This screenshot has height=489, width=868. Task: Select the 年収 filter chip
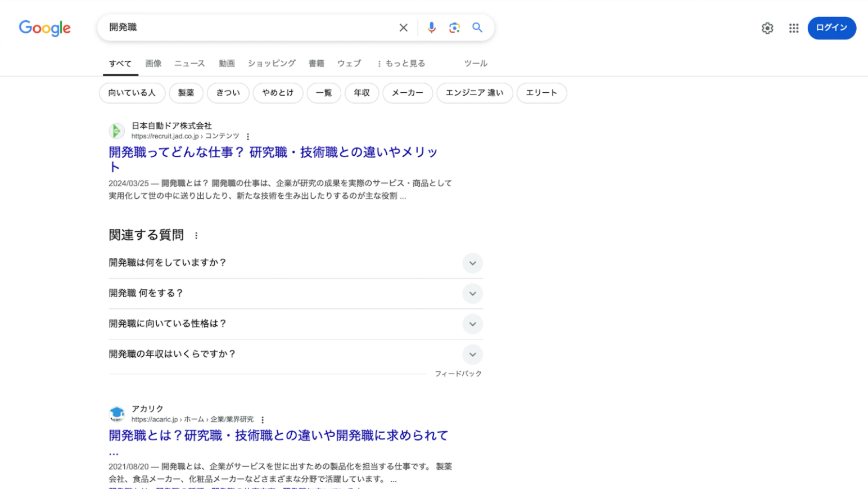tap(362, 93)
